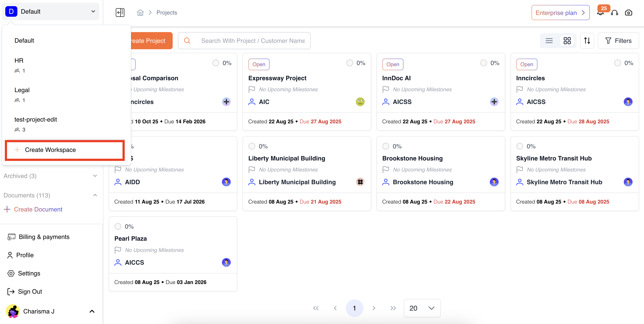Choose the test-project-edit workspace
Screen dimensions: 644x324
tap(36, 120)
